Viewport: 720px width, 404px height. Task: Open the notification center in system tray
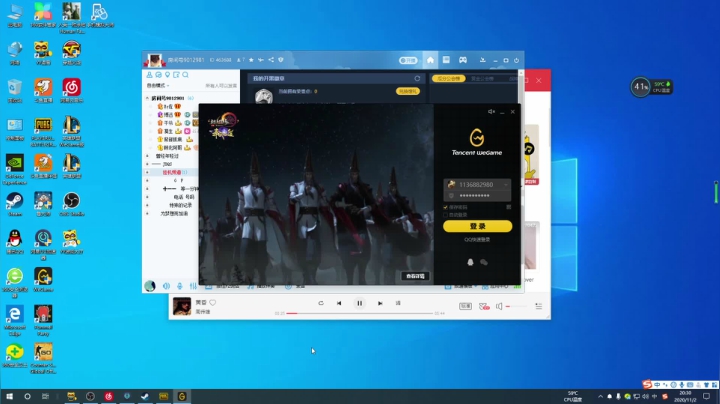(x=706, y=396)
